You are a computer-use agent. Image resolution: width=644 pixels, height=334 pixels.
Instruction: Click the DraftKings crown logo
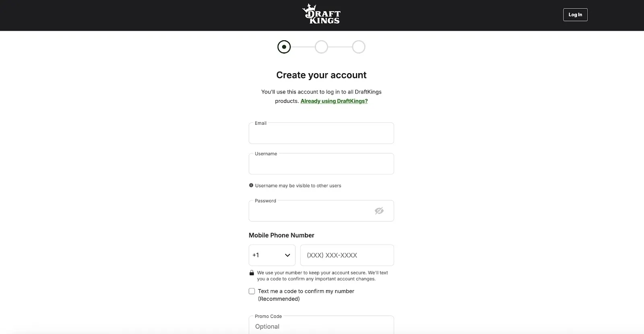point(321,14)
